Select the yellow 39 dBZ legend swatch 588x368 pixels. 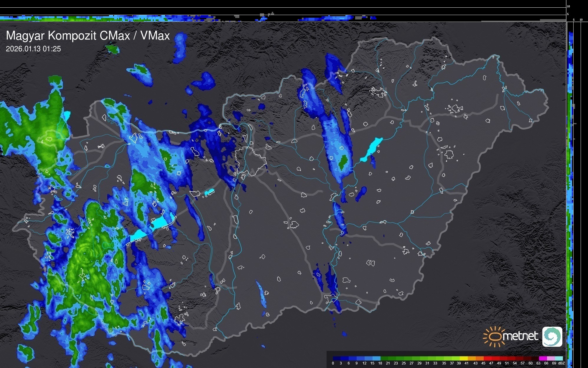[463, 359]
